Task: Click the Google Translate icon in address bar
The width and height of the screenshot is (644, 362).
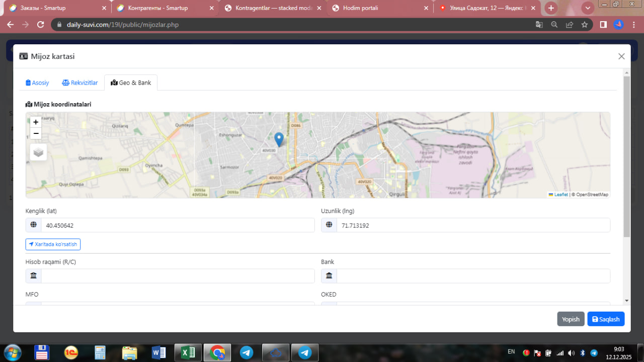Action: 539,25
